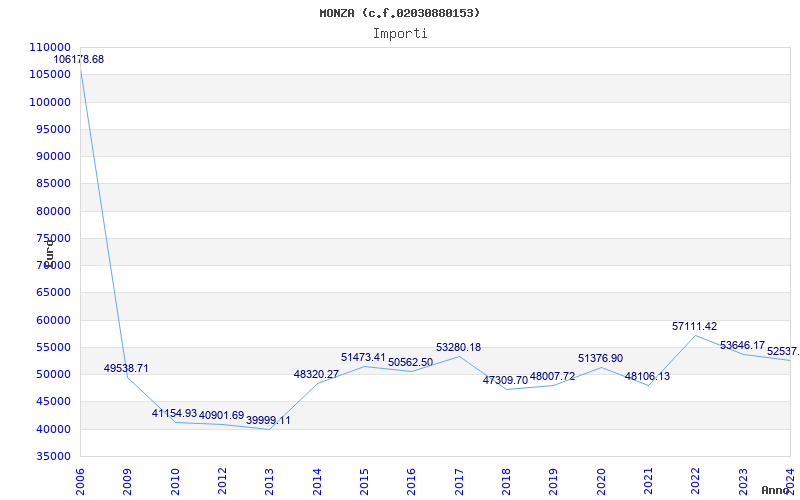Select the y-axis value 100000

(50, 102)
